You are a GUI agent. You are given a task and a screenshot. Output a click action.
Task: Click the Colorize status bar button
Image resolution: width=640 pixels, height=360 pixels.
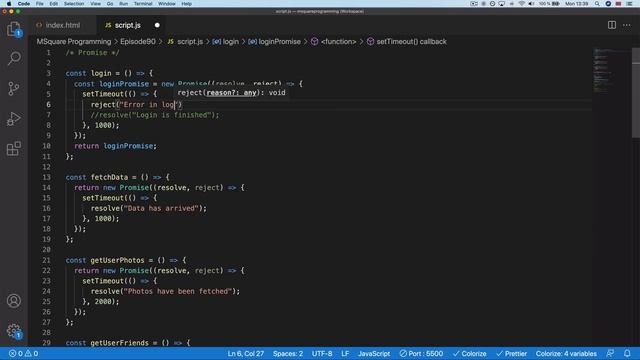click(469, 353)
